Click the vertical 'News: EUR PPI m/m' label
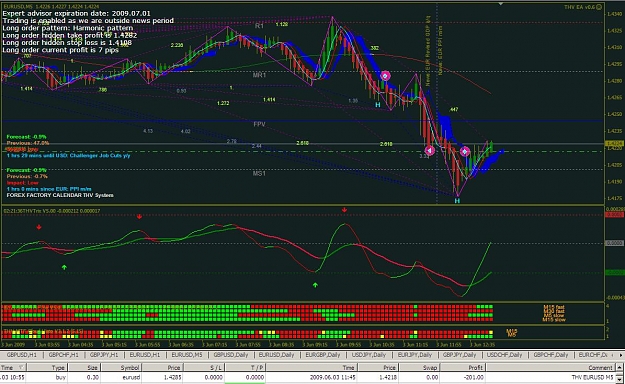Image resolution: width=625 pixels, height=384 pixels. pyautogui.click(x=440, y=51)
